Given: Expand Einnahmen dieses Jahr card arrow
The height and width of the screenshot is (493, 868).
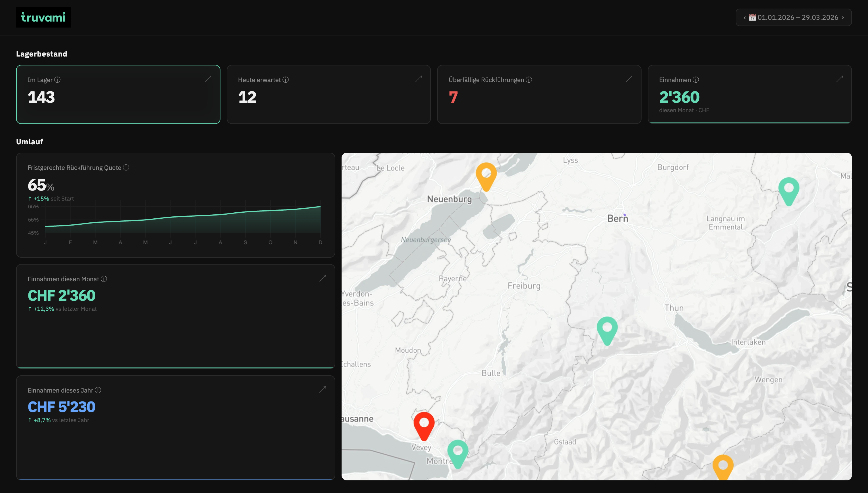Looking at the screenshot, I should tap(322, 389).
